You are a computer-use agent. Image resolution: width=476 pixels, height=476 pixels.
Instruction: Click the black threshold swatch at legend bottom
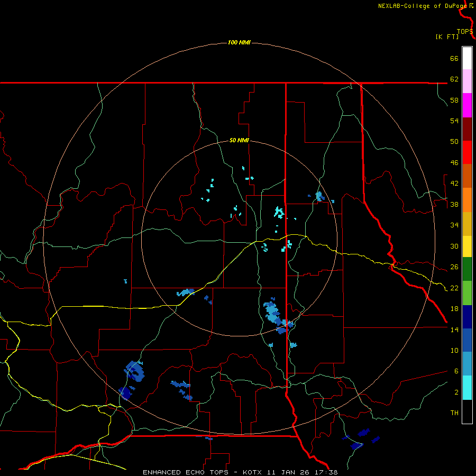pos(467,411)
